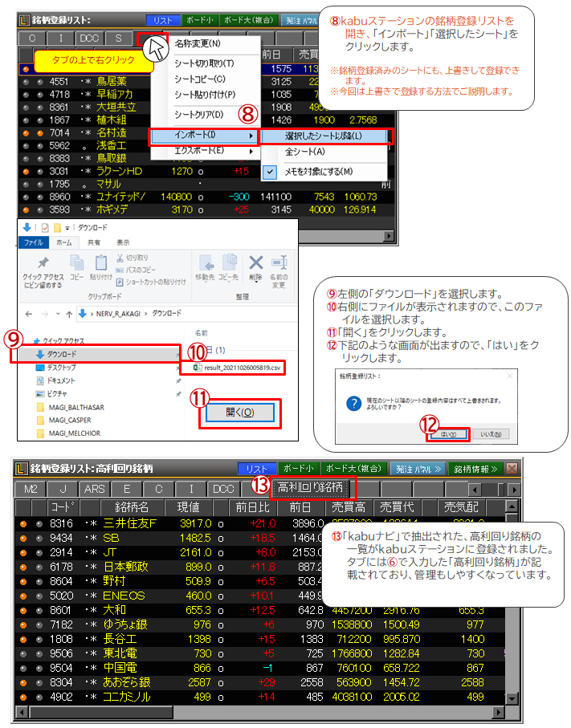Click はい(Y) in the confirmation dialog
The width and height of the screenshot is (571, 728).
tap(448, 434)
